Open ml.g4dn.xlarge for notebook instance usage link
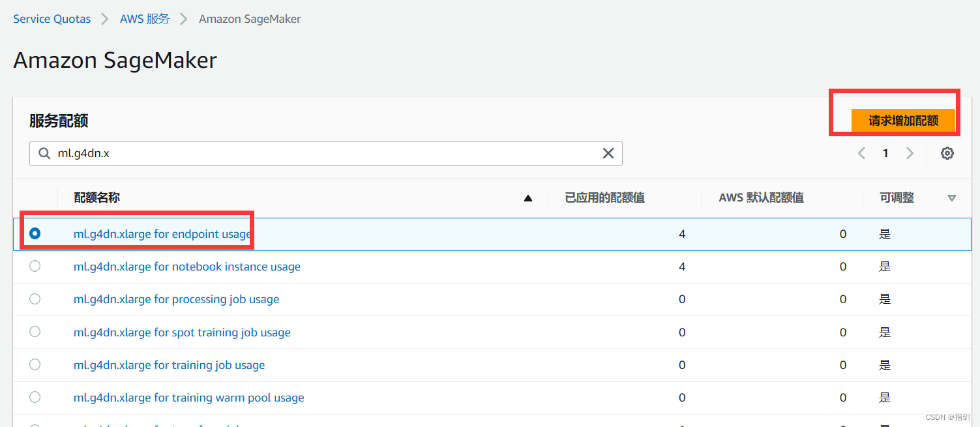This screenshot has width=980, height=427. coord(187,267)
